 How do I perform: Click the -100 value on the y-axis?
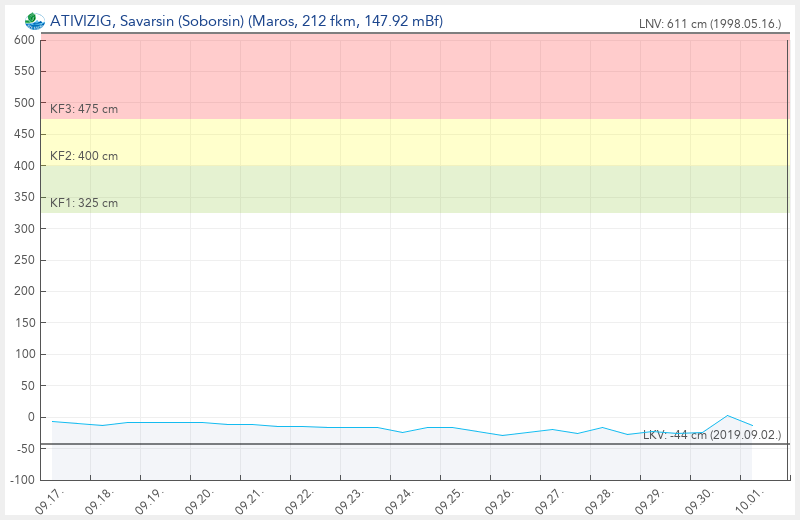[x=22, y=480]
